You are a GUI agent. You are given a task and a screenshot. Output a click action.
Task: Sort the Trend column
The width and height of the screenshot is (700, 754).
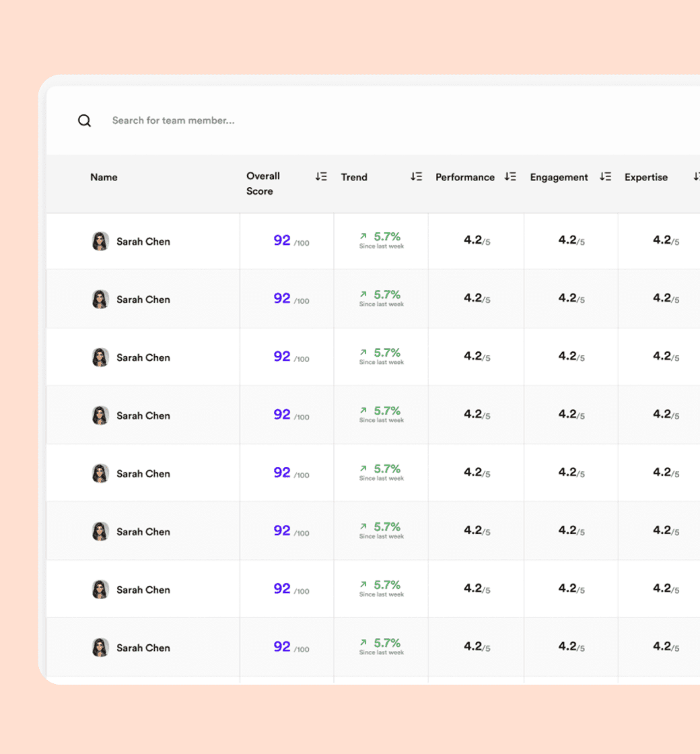(417, 176)
